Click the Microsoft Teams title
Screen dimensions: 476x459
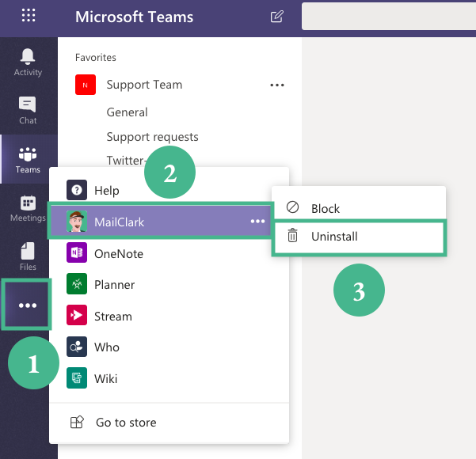pyautogui.click(x=134, y=17)
